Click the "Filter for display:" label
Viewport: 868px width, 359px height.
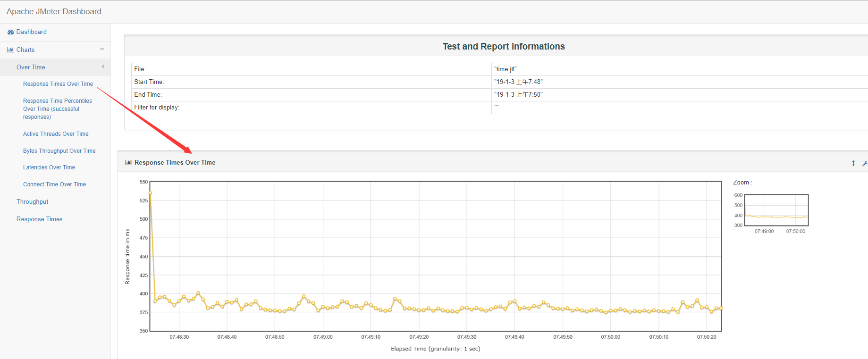(x=157, y=108)
